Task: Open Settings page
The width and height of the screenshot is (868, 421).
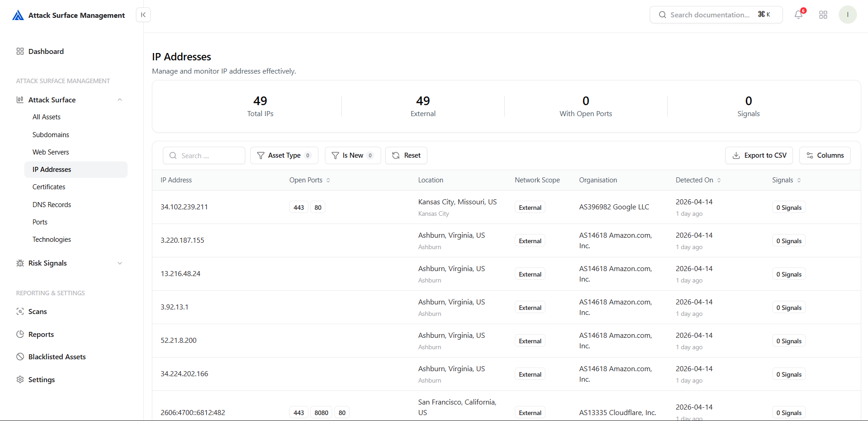Action: coord(42,379)
